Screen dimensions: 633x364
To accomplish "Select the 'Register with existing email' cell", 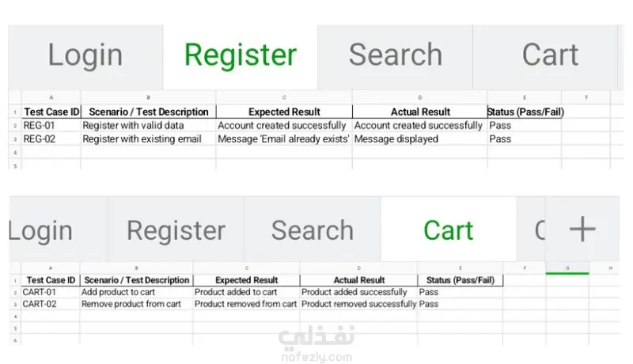I will [x=148, y=139].
